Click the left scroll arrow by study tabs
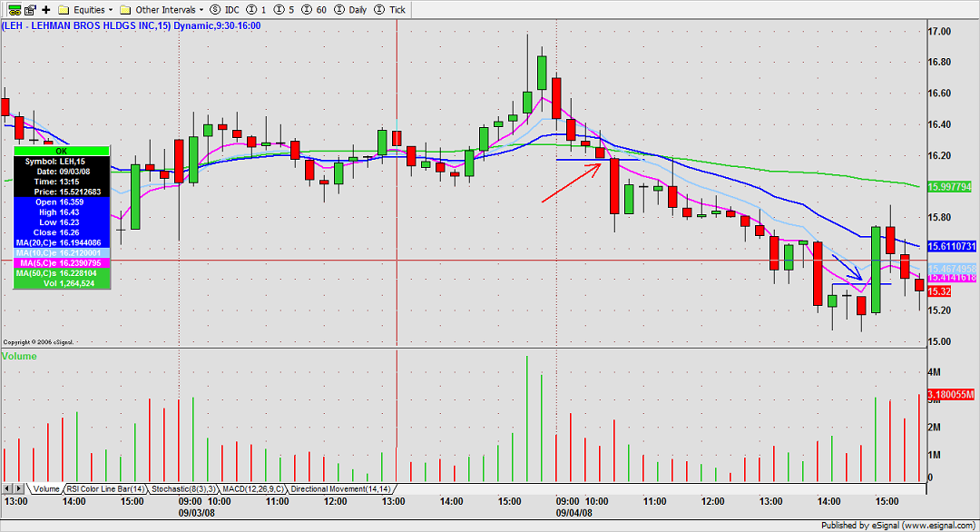Viewport: 980px width, 532px height. click(x=7, y=488)
